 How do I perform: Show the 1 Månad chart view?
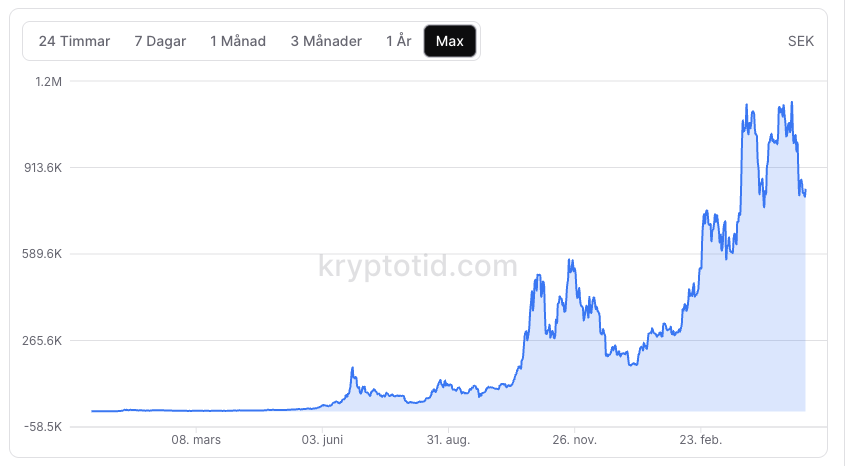238,41
